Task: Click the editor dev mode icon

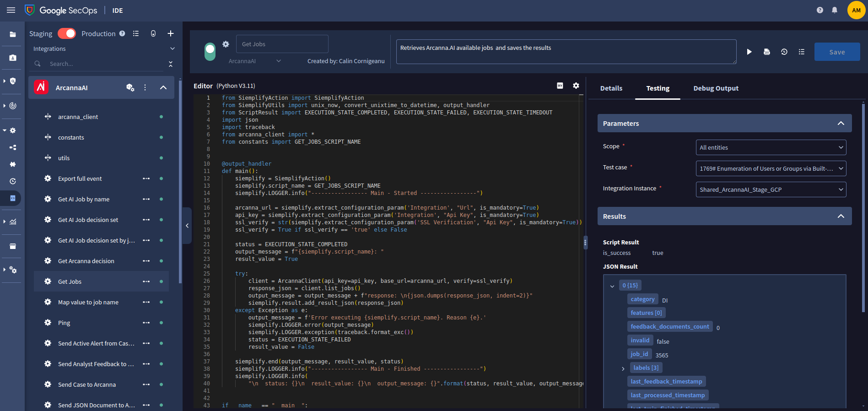Action: point(560,86)
